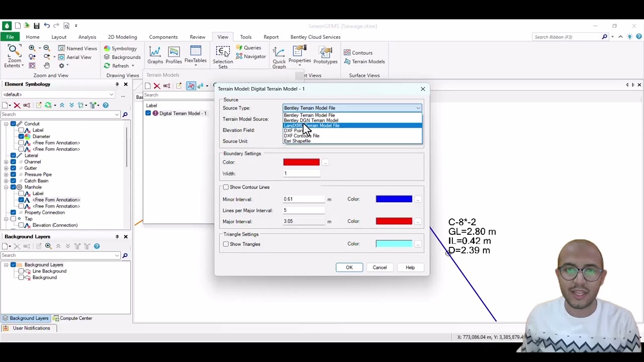Uncheck Digital Terrain Model - 1 checkbox

148,113
